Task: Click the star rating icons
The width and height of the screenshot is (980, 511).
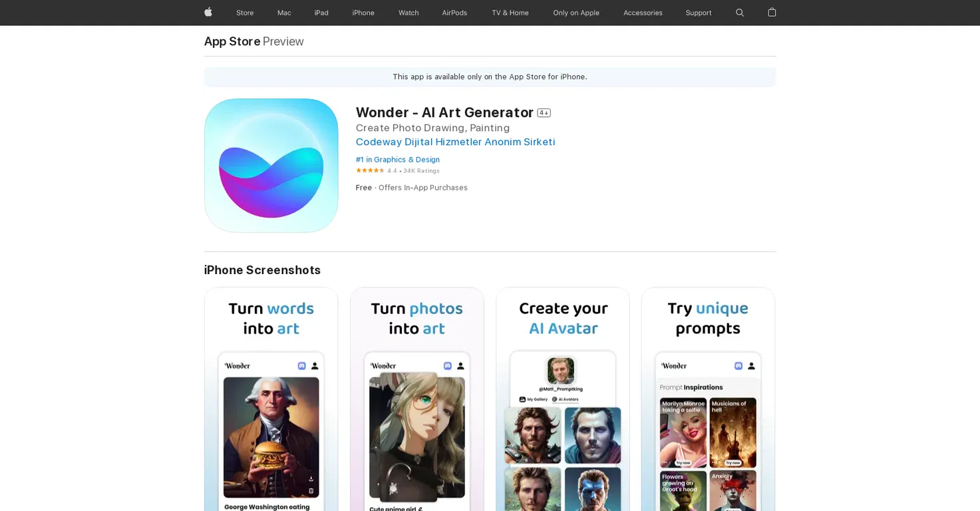Action: pos(370,170)
